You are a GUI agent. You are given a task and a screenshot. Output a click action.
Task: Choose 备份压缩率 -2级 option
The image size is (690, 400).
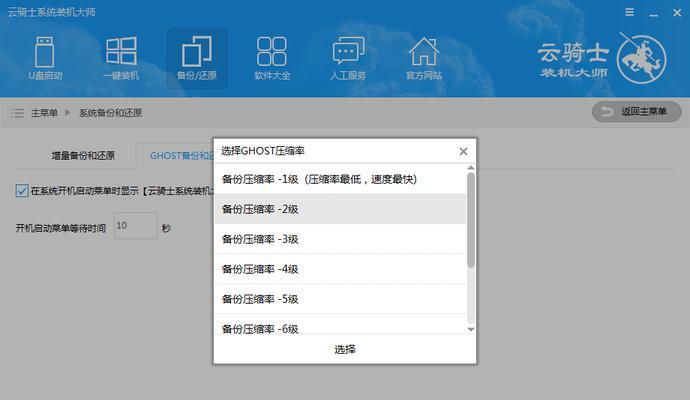340,209
